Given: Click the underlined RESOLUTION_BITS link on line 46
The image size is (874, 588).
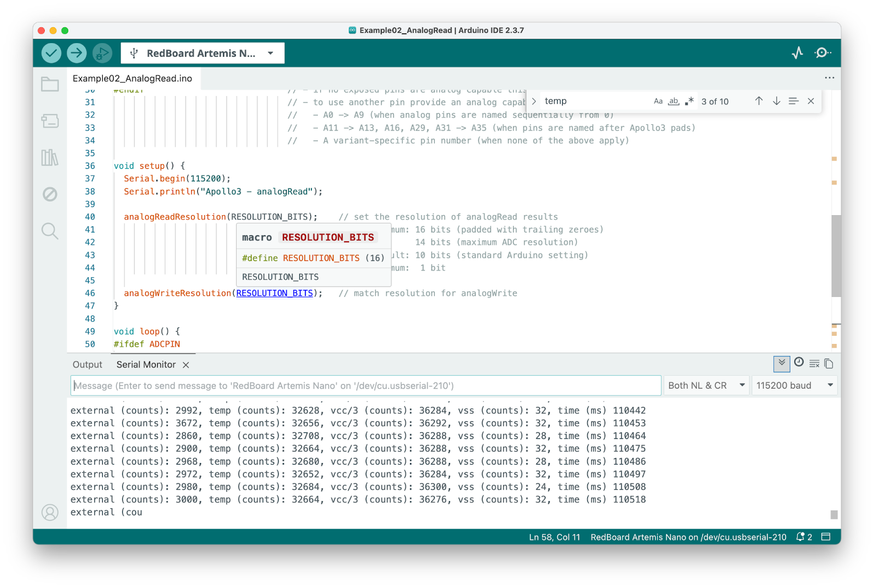Looking at the screenshot, I should tap(274, 293).
